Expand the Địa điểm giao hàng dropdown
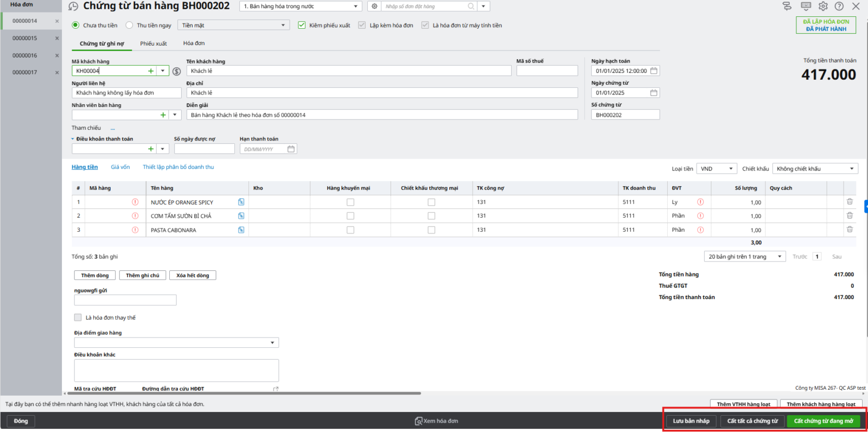Screen dimensions: 868x432 point(272,343)
